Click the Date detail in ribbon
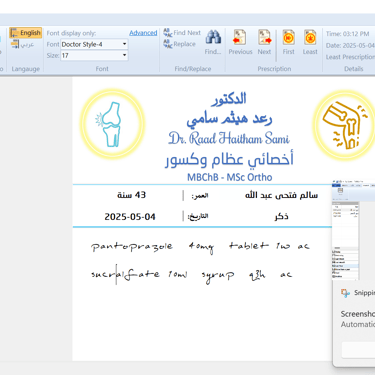This screenshot has height=375, width=375. pos(350,45)
